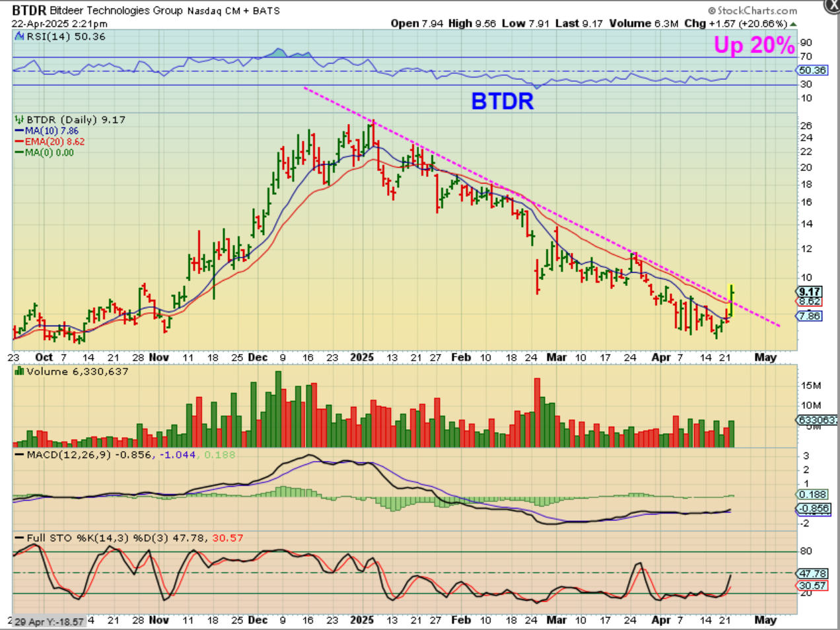The image size is (840, 630).
Task: Click the red line swatch for EMA(20)
Action: coord(19,142)
